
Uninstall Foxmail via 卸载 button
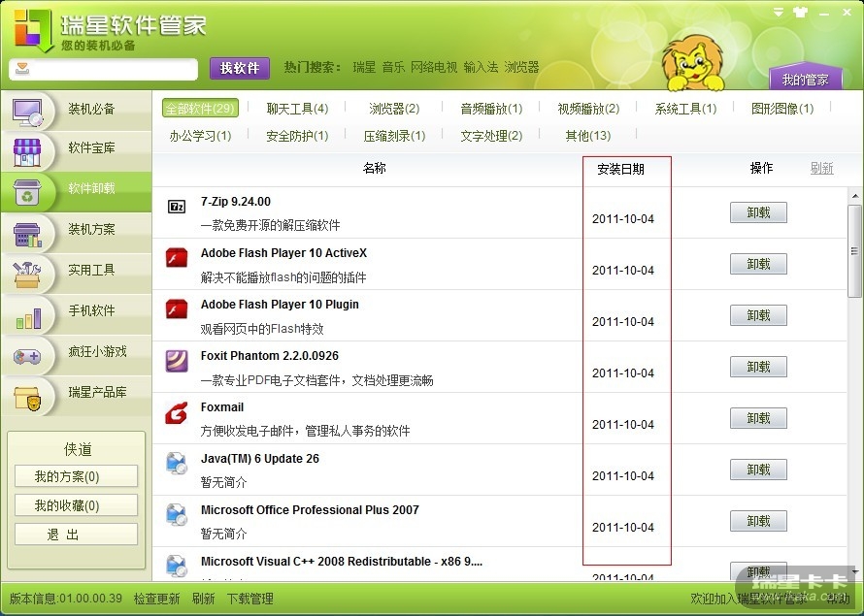(758, 418)
